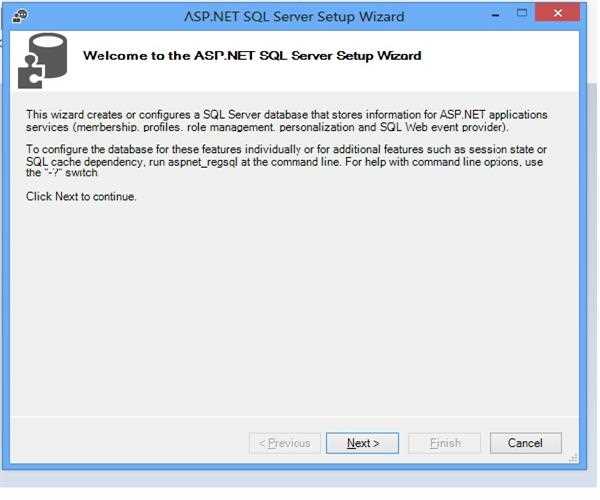This screenshot has height=500, width=600.
Task: Click the empty space left of Previous button
Action: [x=130, y=443]
